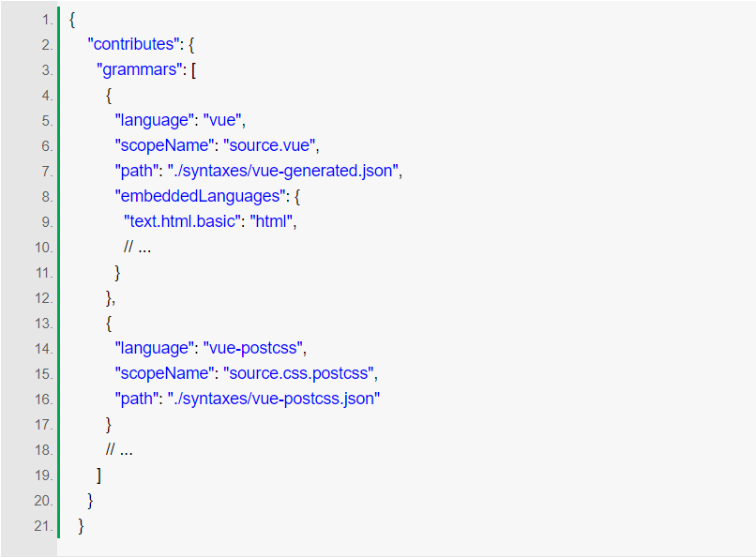
Task: Click the vue-postcss.json path string
Action: point(273,399)
